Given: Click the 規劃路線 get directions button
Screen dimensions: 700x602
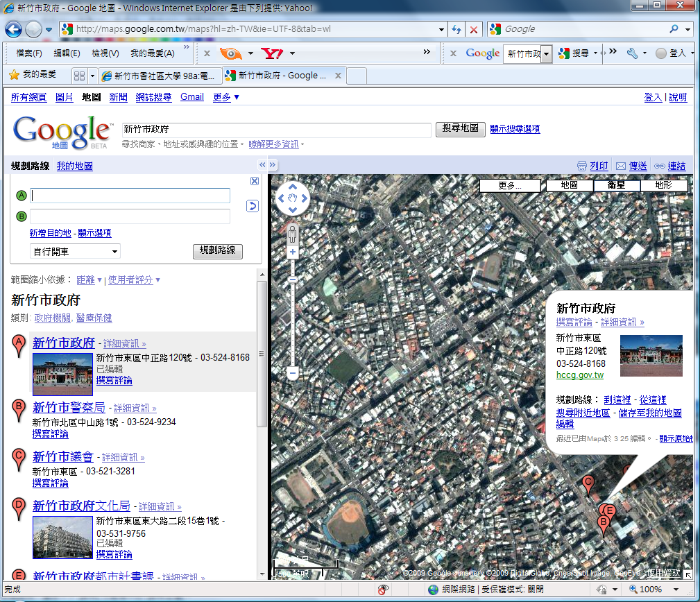Looking at the screenshot, I should (x=217, y=251).
